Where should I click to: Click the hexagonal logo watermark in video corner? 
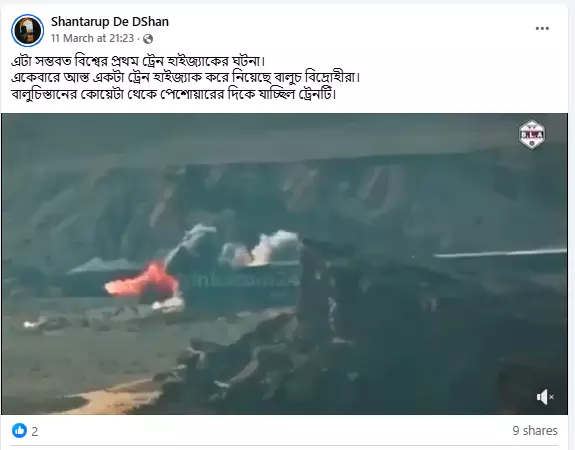532,135
